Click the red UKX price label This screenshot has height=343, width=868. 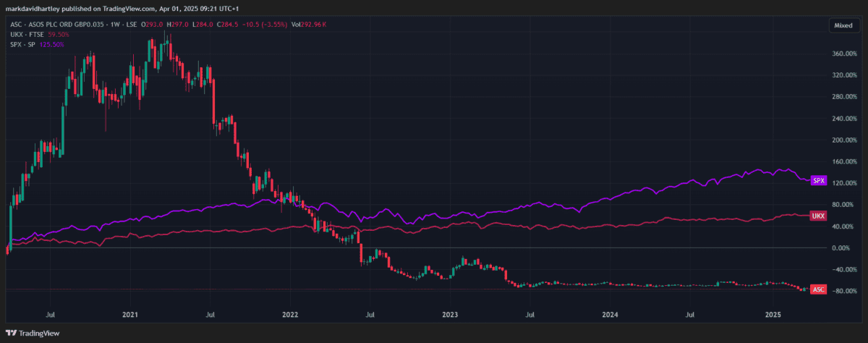coord(819,216)
